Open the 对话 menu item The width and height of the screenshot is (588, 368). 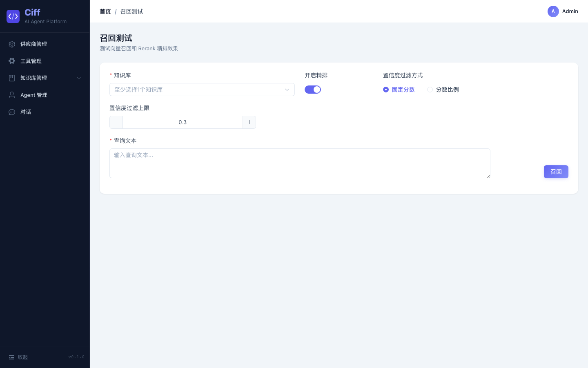click(x=45, y=112)
